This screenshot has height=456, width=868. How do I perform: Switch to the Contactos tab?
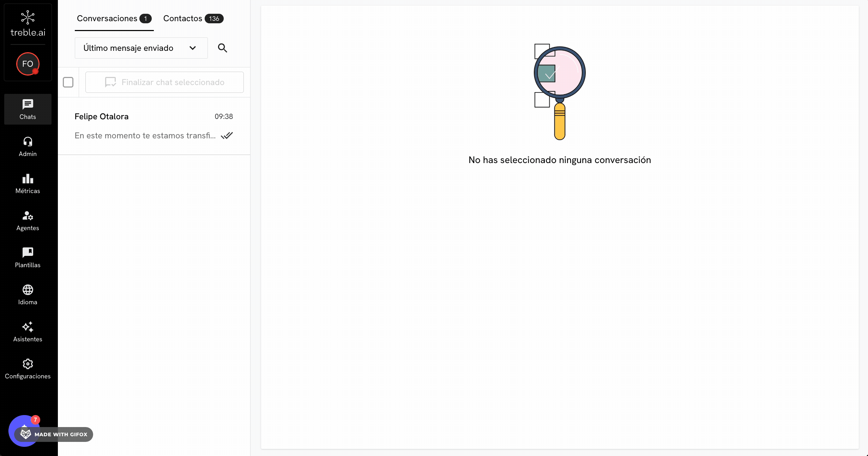click(x=183, y=18)
